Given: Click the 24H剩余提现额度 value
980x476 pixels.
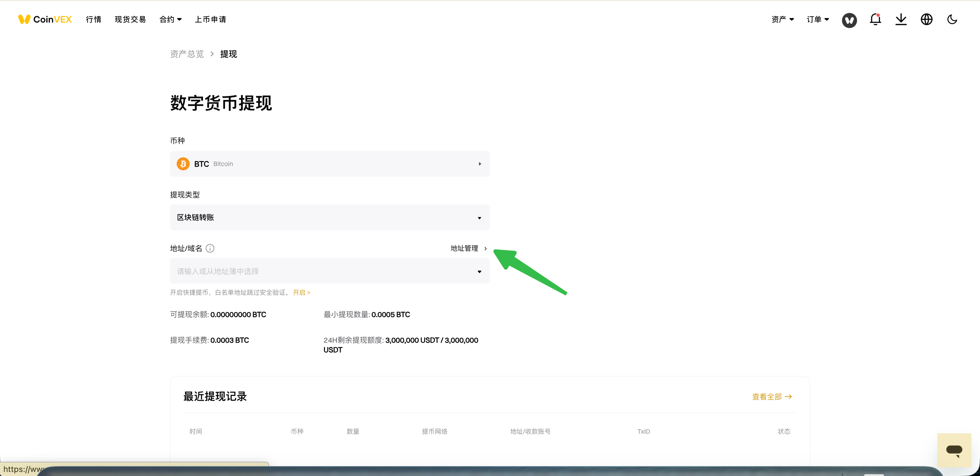Looking at the screenshot, I should [x=401, y=345].
